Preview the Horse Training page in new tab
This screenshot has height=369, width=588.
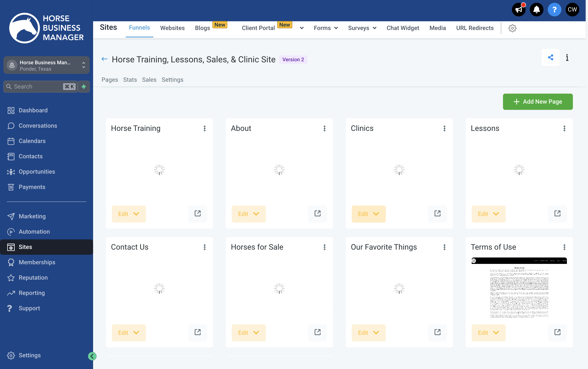pyautogui.click(x=197, y=214)
